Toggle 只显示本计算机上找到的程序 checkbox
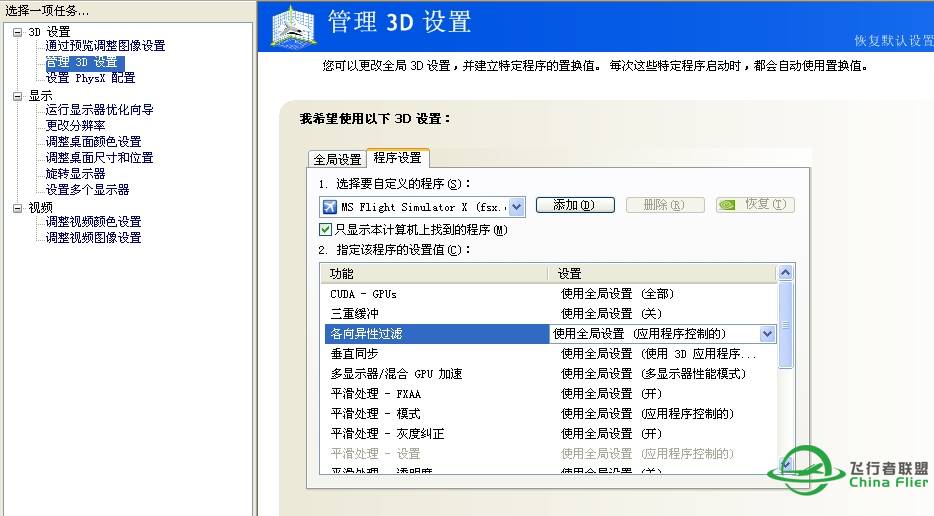Screen dimensions: 934x516 coord(325,229)
